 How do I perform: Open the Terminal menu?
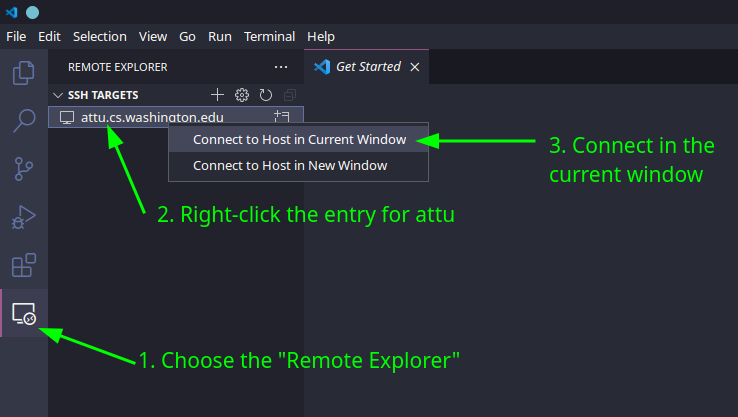[270, 36]
